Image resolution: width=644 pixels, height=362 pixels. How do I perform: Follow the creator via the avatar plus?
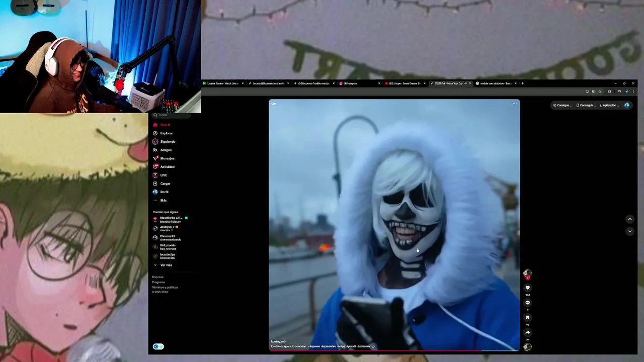click(x=527, y=278)
